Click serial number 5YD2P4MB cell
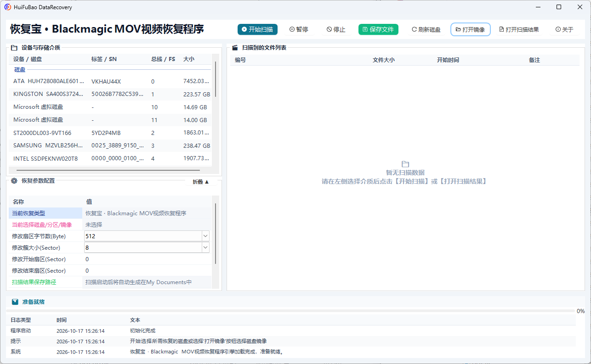 (106, 133)
